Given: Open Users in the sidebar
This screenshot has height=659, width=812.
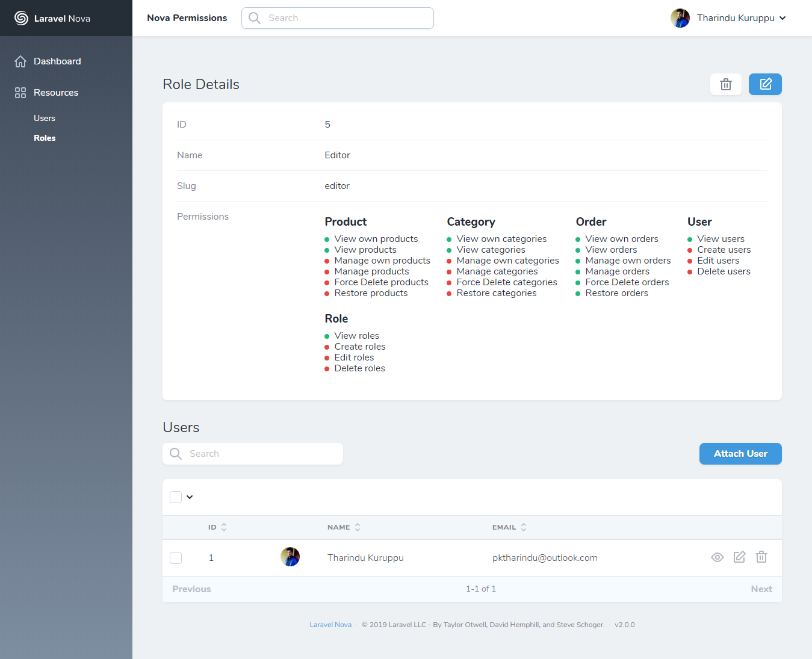Looking at the screenshot, I should pyautogui.click(x=45, y=119).
